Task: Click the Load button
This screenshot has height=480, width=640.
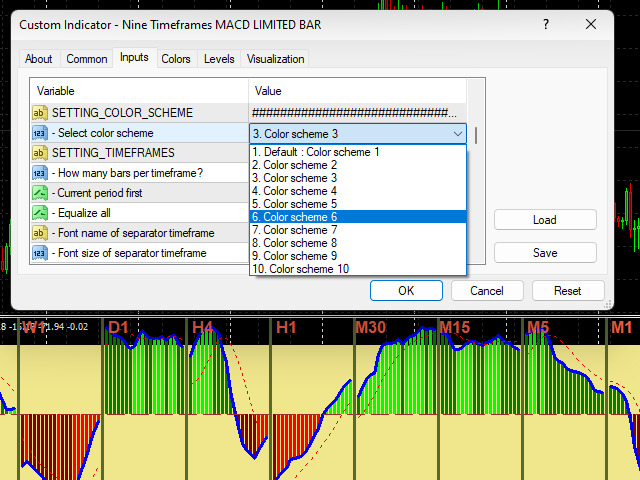Action: [x=545, y=220]
